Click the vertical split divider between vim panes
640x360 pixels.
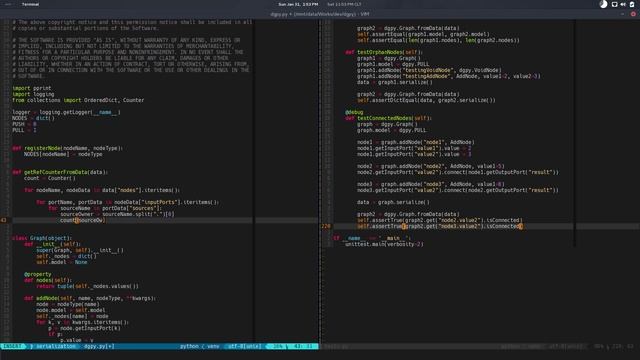coord(320,180)
